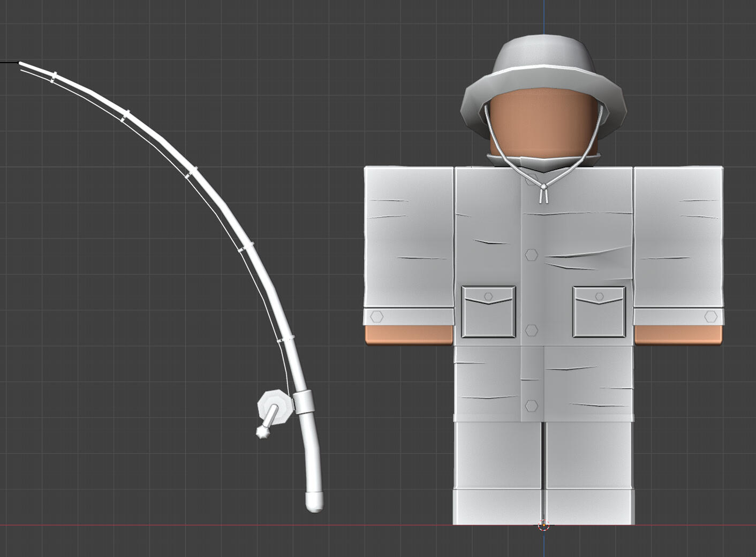Select the character's exposed right hand

678,334
